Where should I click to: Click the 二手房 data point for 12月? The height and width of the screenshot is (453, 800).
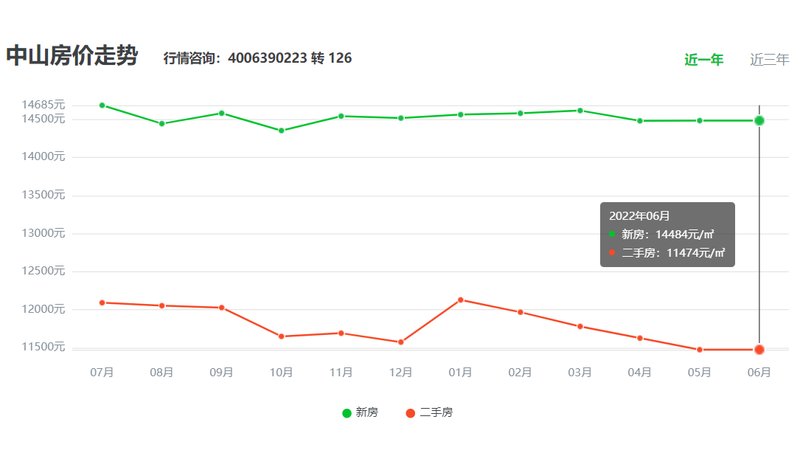point(401,342)
